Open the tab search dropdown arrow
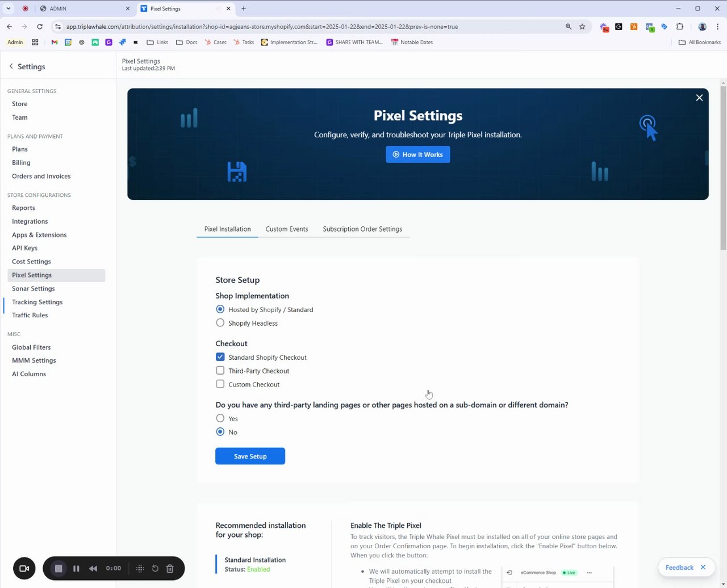 pos(9,9)
